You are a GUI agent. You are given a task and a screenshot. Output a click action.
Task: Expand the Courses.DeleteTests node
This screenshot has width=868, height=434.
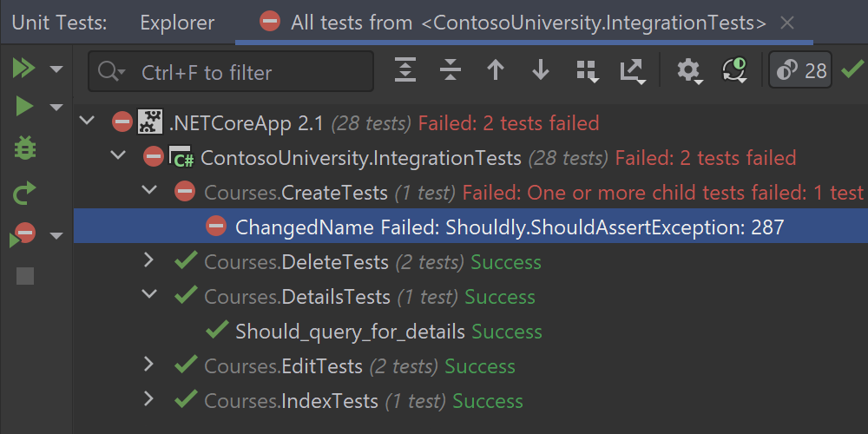148,261
